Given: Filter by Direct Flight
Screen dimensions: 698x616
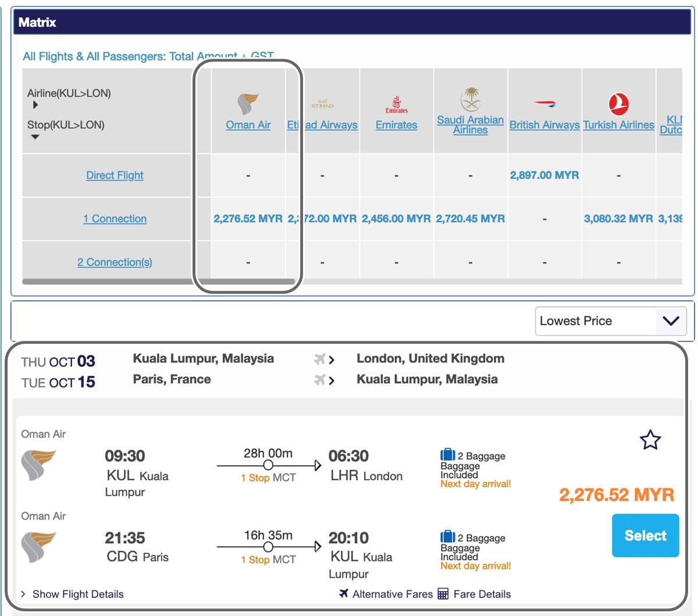Looking at the screenshot, I should (x=115, y=175).
